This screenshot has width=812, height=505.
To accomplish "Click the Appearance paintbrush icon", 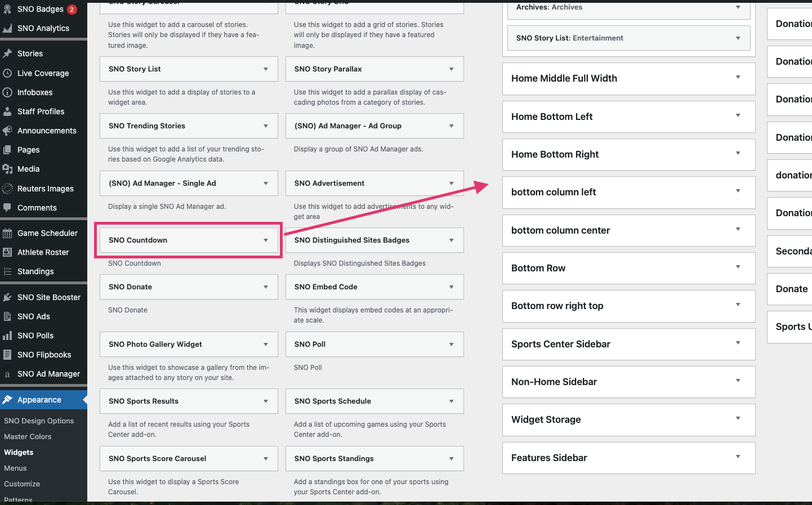I will tap(7, 400).
